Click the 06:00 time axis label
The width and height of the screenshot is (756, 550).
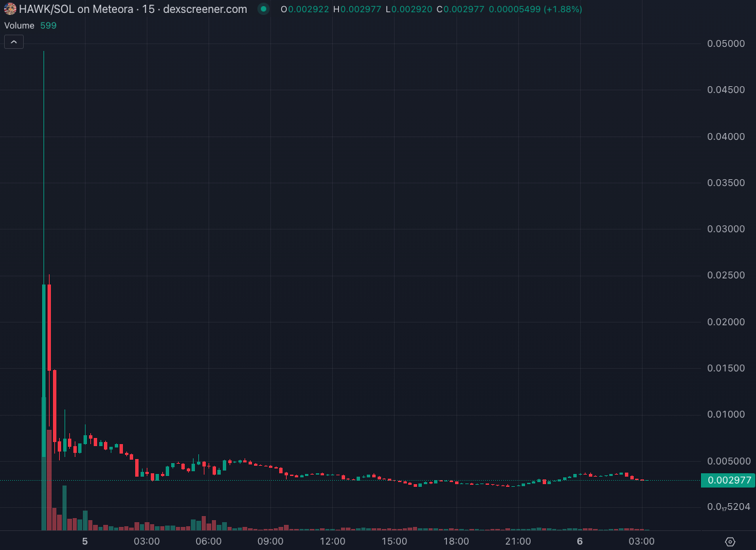[x=209, y=541]
